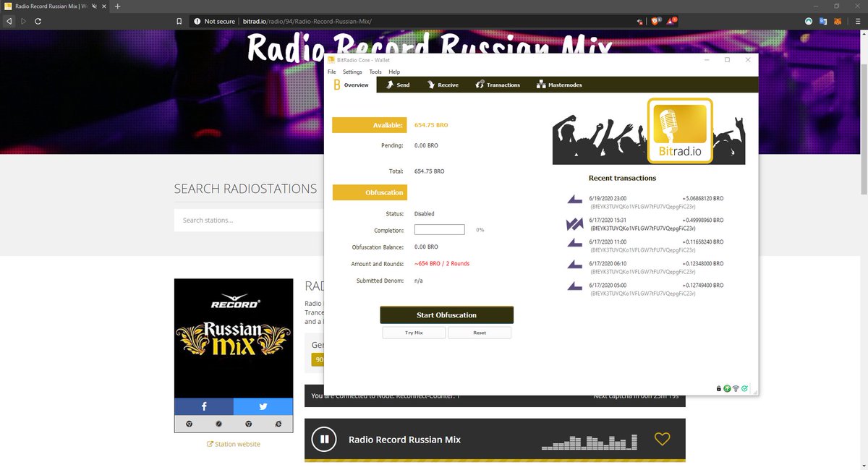Screen dimensions: 868x470
Task: Click the wallet lock status icon
Action: (x=718, y=388)
